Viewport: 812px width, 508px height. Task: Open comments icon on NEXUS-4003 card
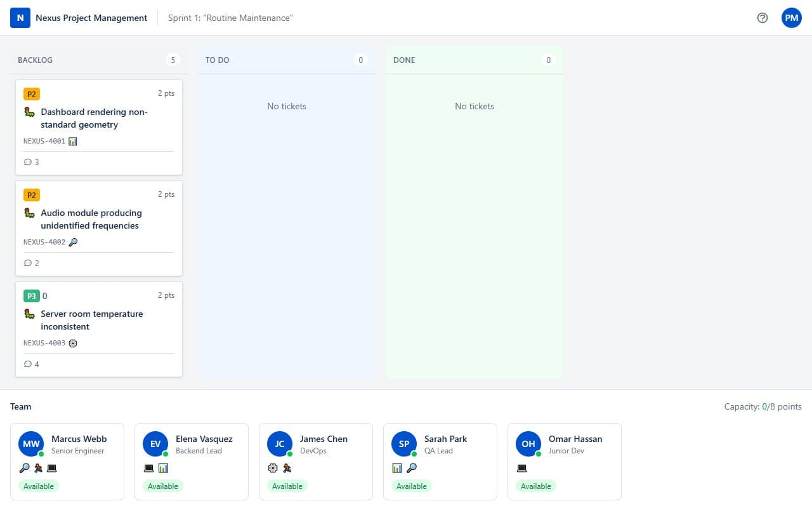tap(28, 364)
